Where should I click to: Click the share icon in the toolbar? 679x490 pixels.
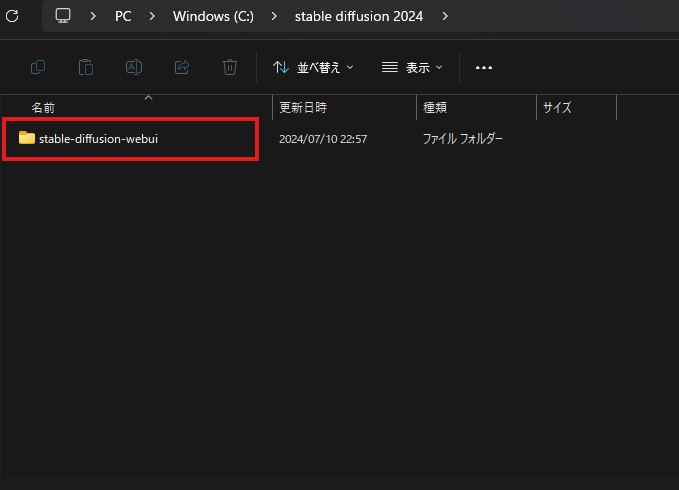click(x=182, y=67)
